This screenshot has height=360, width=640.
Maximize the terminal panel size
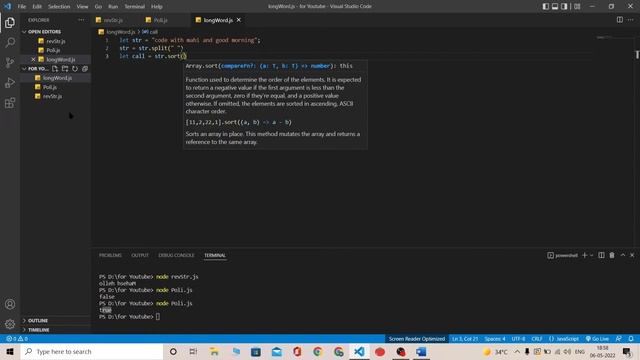coord(623,255)
